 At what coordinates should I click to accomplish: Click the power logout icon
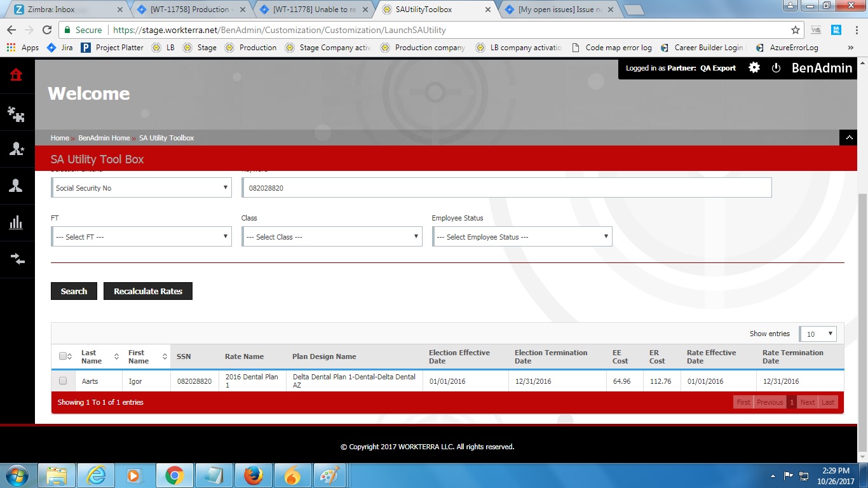pyautogui.click(x=776, y=68)
